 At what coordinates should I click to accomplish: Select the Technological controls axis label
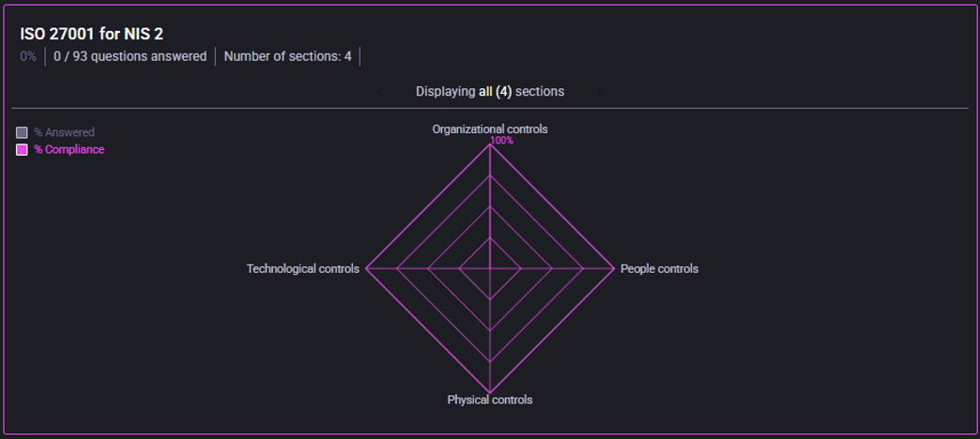point(302,269)
